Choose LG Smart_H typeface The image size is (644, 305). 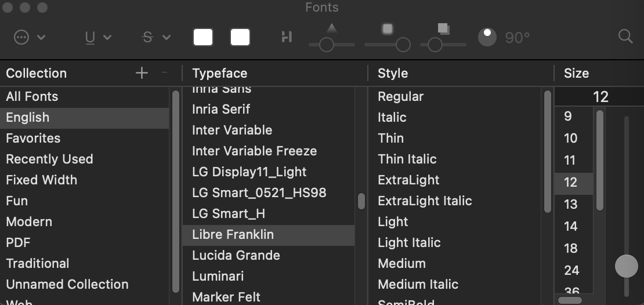point(269,215)
